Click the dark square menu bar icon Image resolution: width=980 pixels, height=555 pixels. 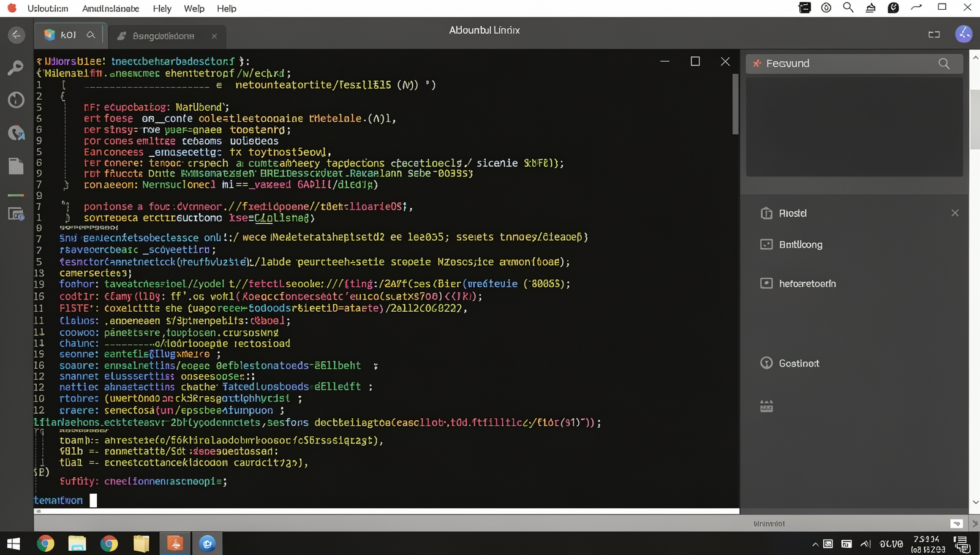(x=805, y=8)
